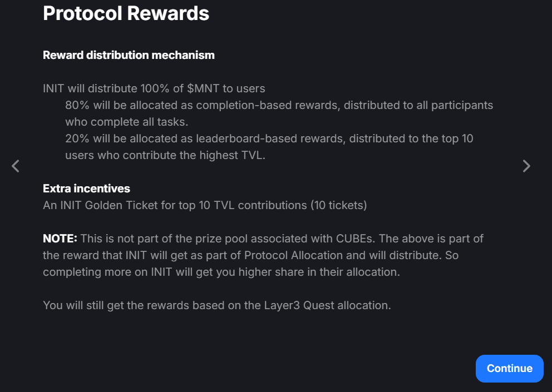Click the 'users who contribute the highest TVL' line
Viewport: 552px width, 392px height.
click(x=165, y=155)
